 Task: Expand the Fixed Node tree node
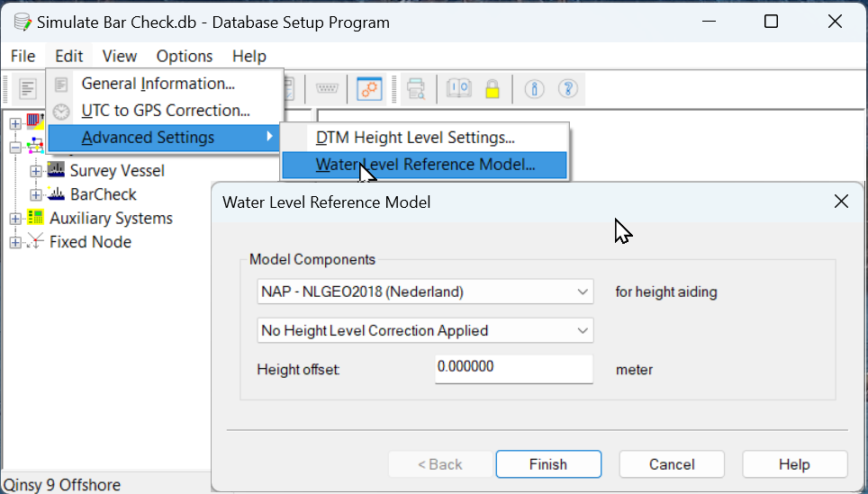[15, 242]
